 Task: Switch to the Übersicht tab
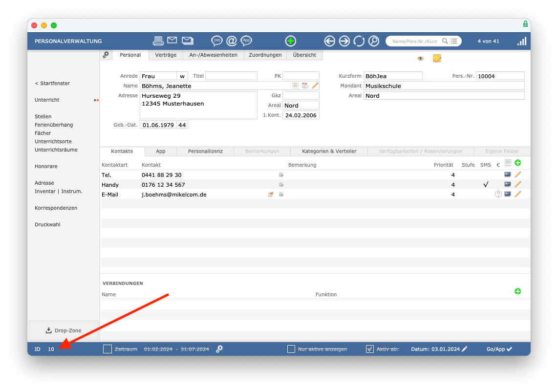tap(304, 55)
